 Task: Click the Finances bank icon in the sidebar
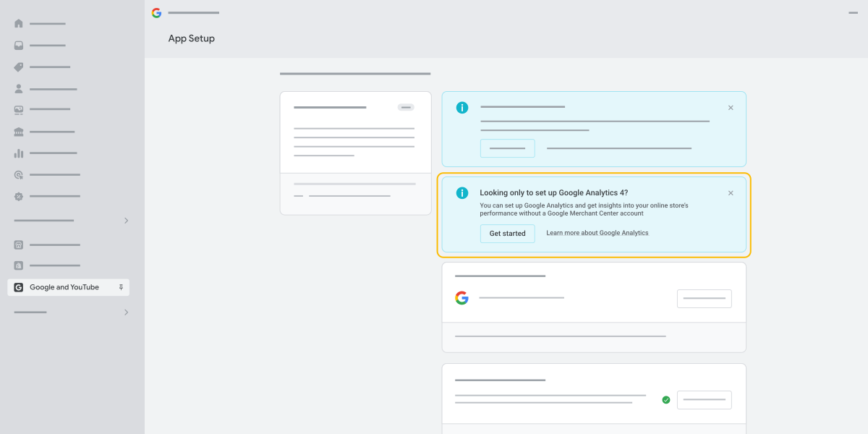pos(18,131)
